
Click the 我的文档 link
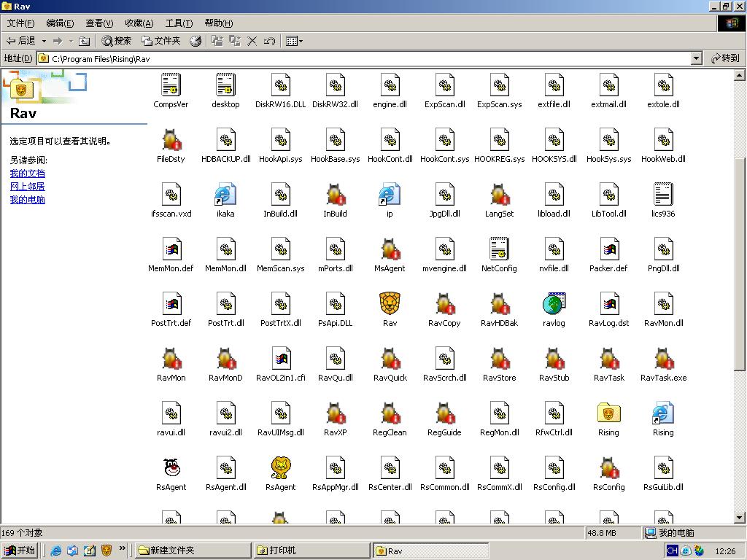[x=27, y=174]
